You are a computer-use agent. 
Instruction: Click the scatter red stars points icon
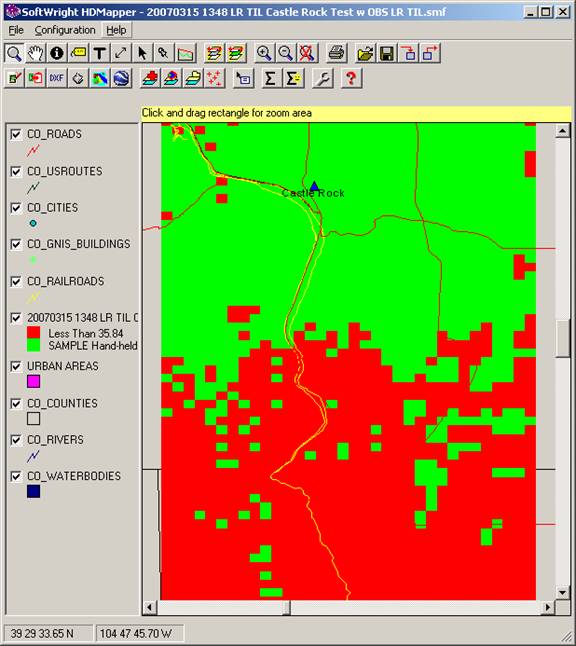coord(214,78)
